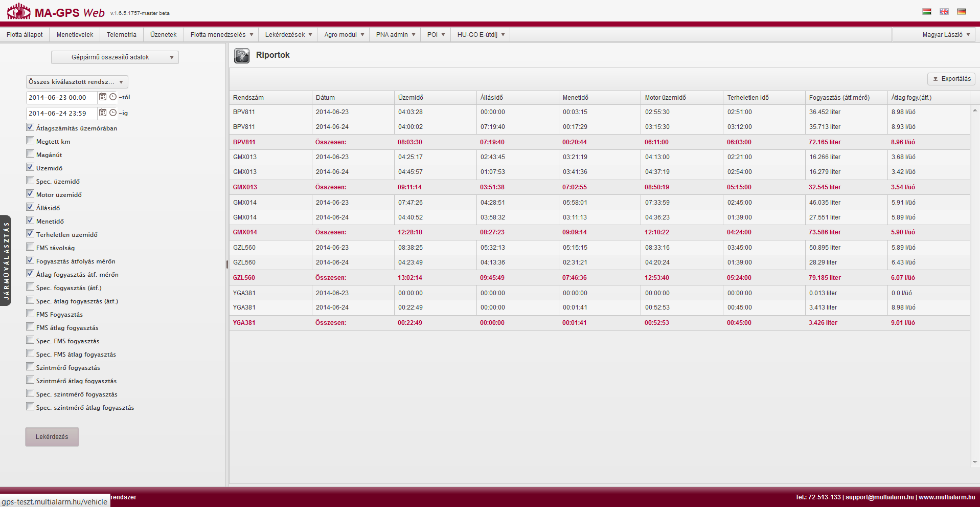
Task: Edit the end date field 2014-06-24 23:59
Action: click(x=61, y=113)
